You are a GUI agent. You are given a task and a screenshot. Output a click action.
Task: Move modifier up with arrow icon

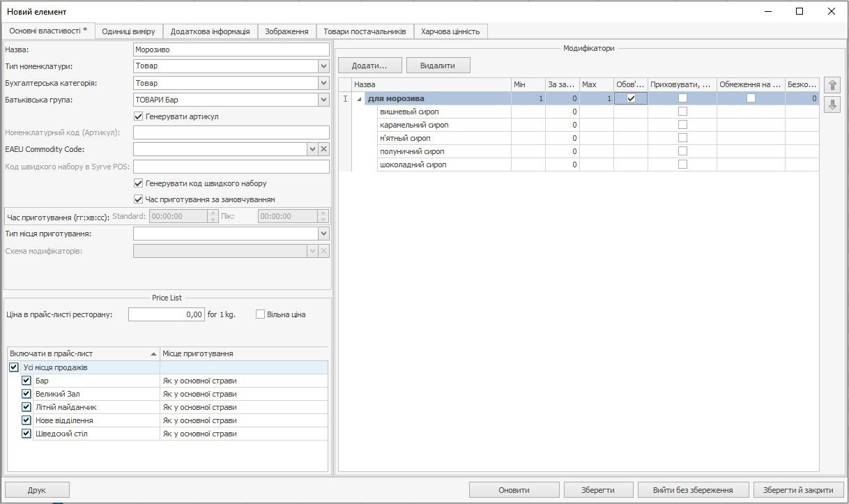pos(832,85)
